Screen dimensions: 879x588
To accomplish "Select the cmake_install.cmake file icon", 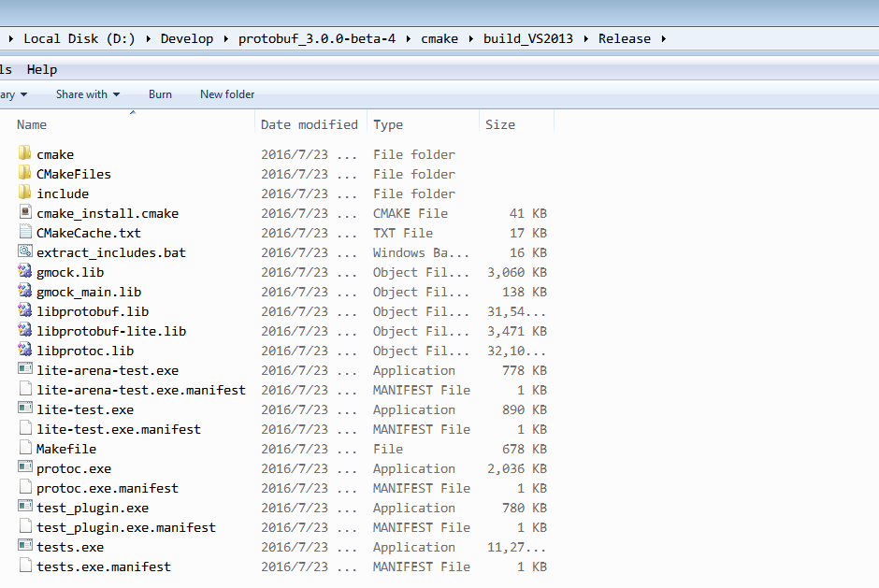I will click(x=24, y=212).
